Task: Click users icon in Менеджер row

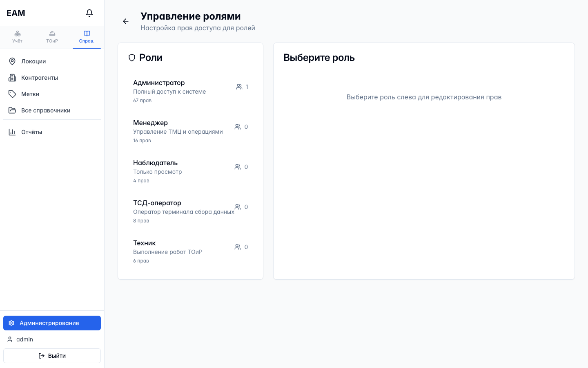Action: click(x=238, y=127)
